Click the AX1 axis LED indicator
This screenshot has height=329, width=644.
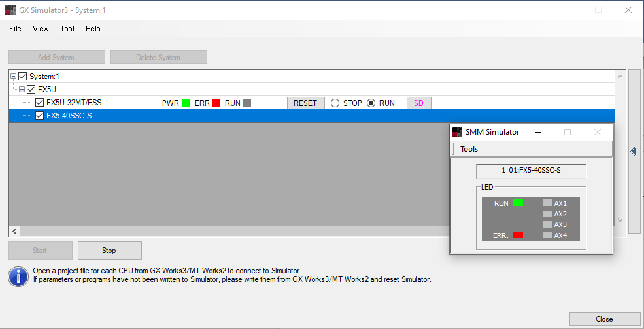pos(547,203)
